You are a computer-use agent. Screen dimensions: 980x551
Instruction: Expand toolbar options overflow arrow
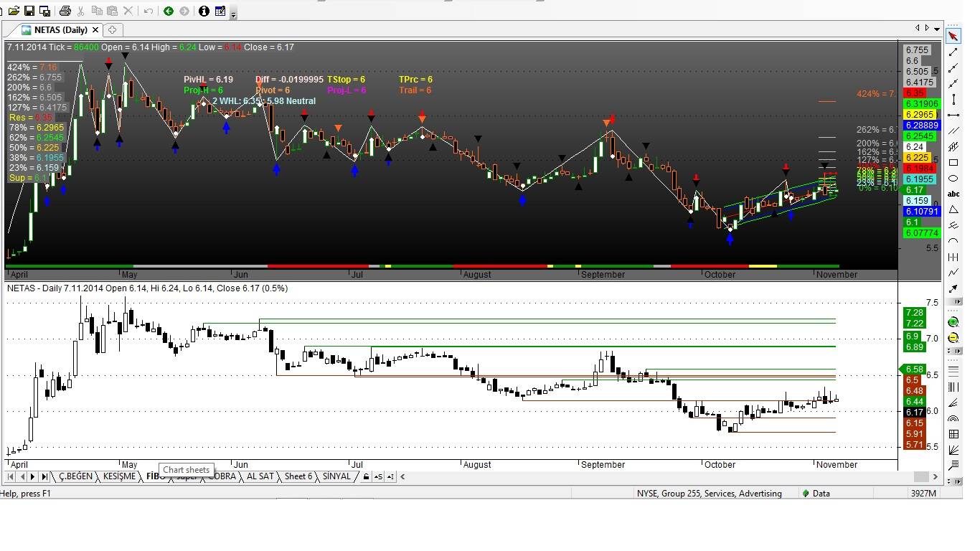tap(234, 14)
